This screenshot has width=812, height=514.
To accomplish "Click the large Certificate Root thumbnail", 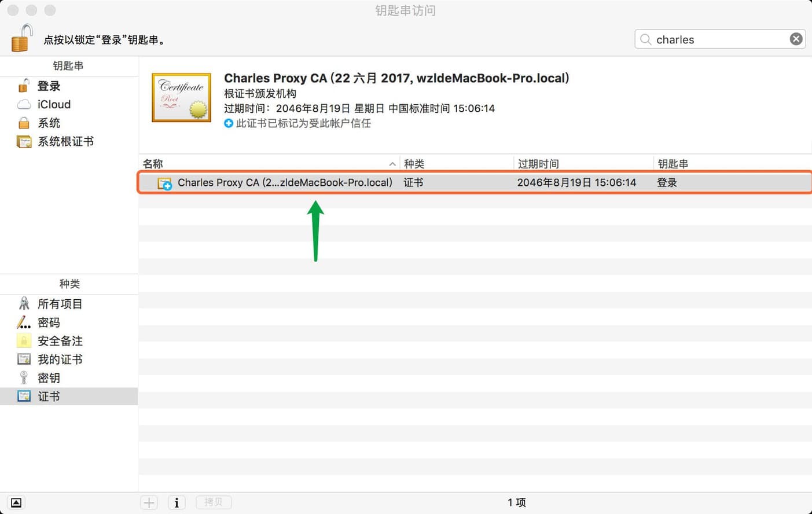I will pos(181,97).
